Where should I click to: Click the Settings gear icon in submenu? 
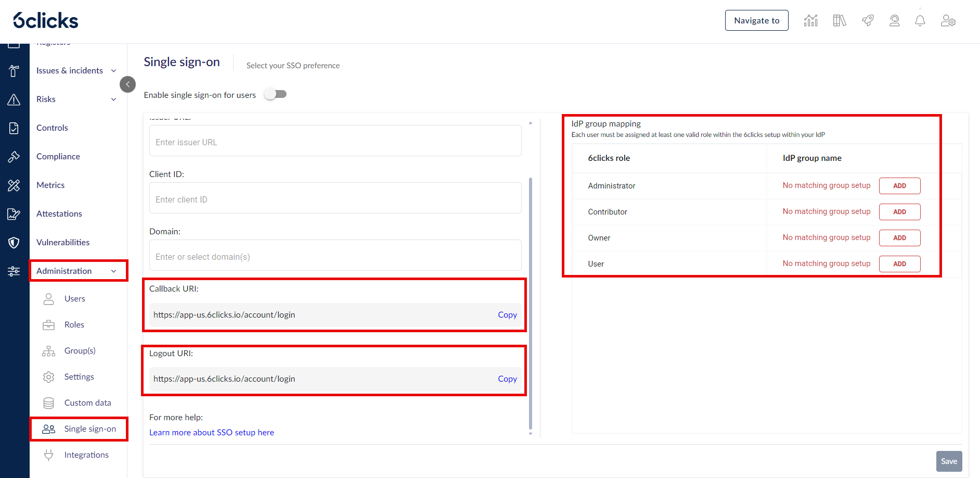(x=48, y=377)
